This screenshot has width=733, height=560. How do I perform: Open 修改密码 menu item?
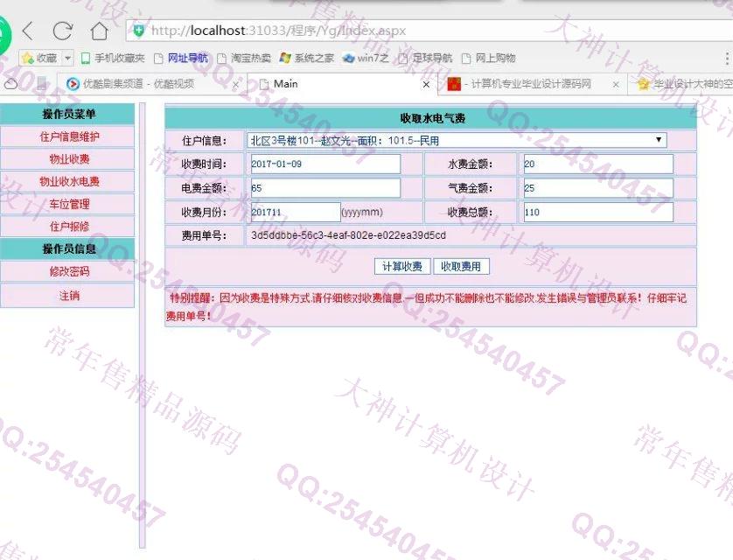(x=69, y=271)
